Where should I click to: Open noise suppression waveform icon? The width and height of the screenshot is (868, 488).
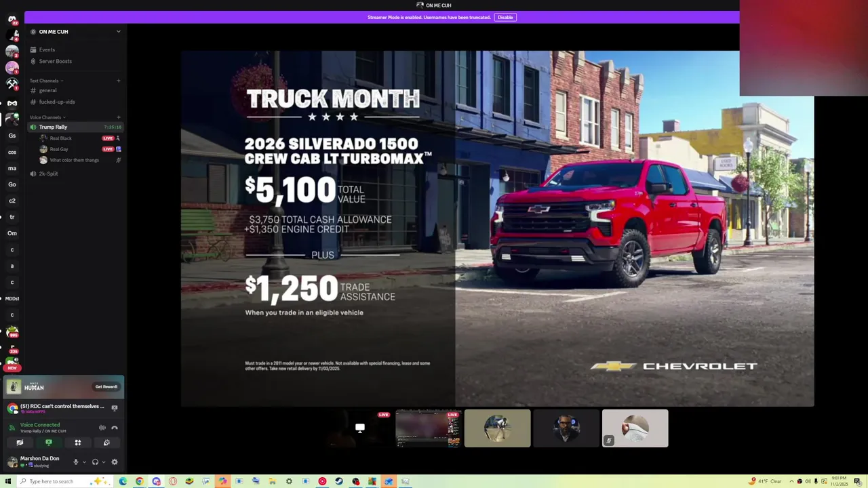point(102,428)
